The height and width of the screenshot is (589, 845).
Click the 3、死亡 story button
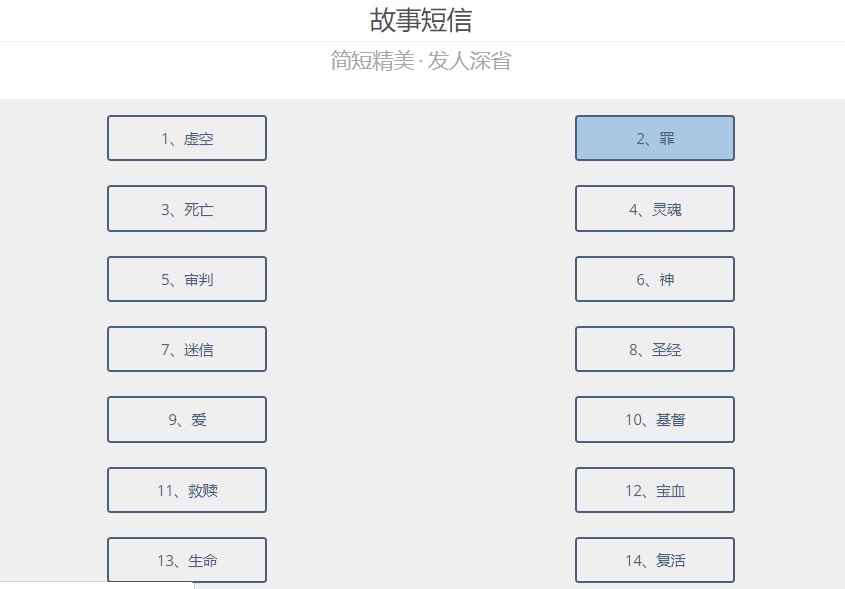pos(187,209)
